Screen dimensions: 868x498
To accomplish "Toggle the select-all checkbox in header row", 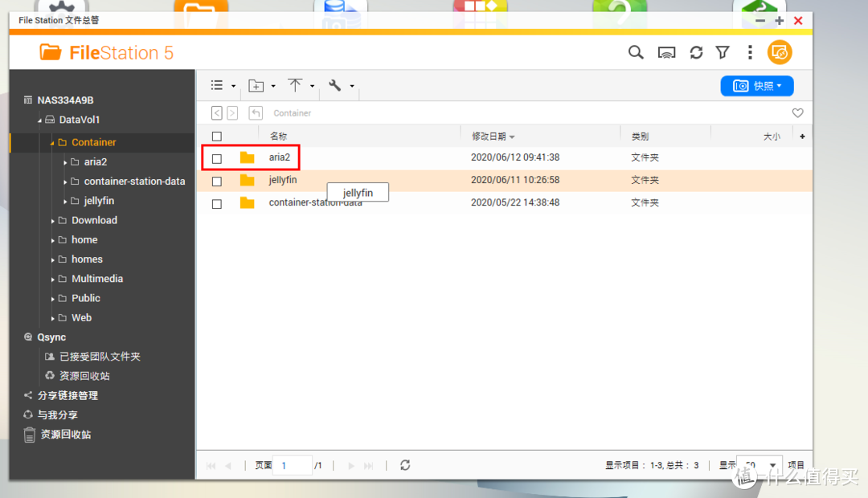I will pyautogui.click(x=217, y=136).
